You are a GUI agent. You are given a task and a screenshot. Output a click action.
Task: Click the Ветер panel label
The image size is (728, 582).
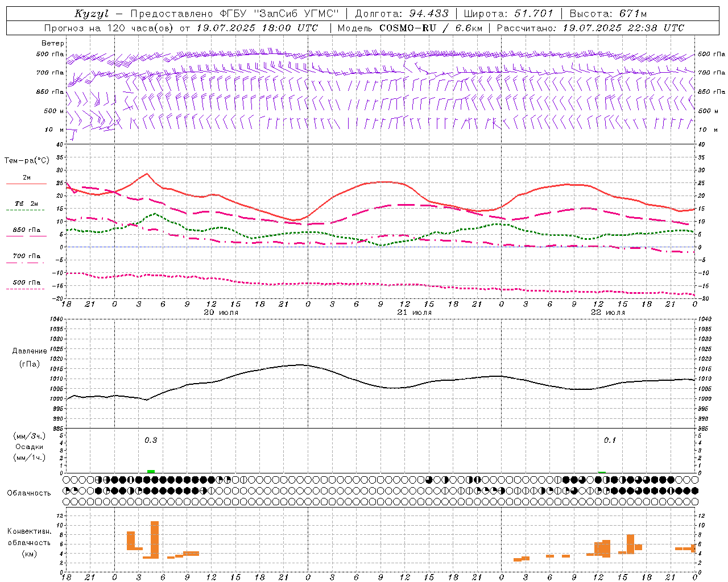(x=53, y=43)
